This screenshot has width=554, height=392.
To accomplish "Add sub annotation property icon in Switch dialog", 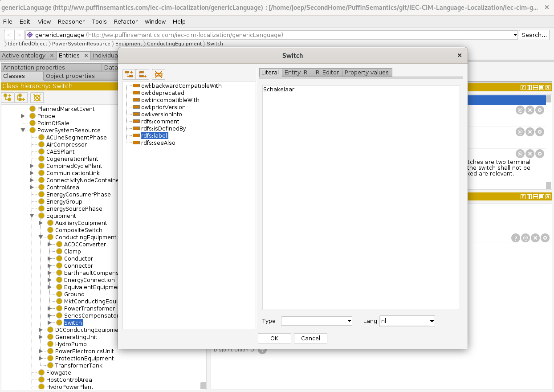I will coord(129,74).
